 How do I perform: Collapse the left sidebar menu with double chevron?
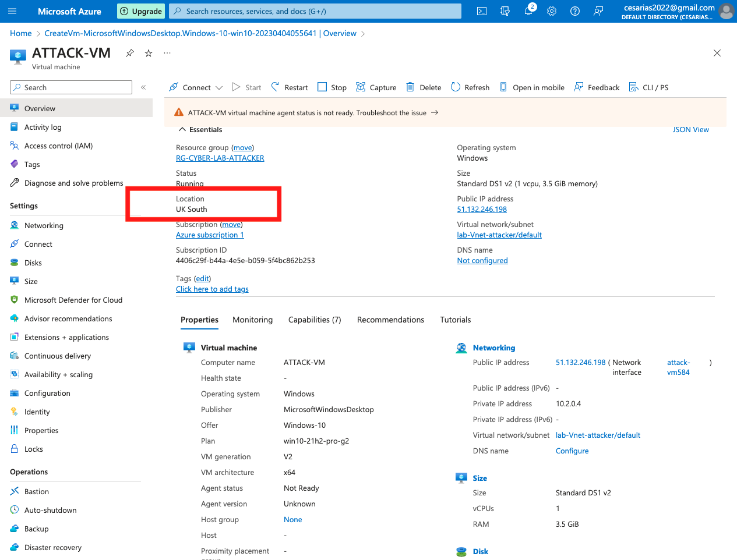pyautogui.click(x=143, y=87)
